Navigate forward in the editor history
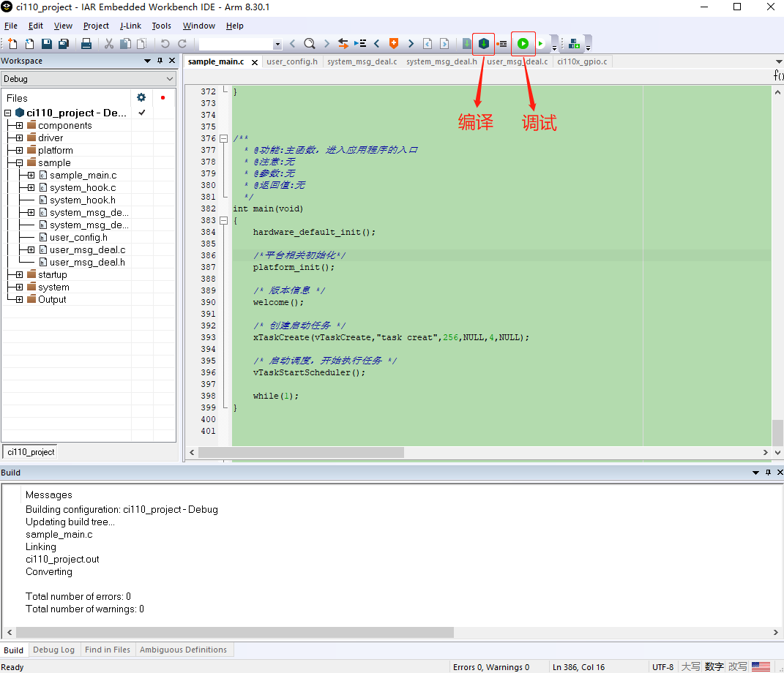The width and height of the screenshot is (784, 673). click(444, 44)
